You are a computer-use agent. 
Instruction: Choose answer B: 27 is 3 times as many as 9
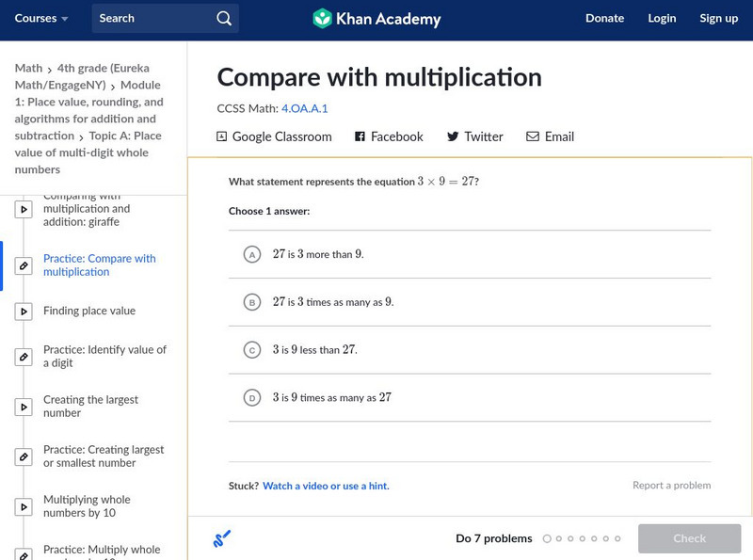point(252,302)
